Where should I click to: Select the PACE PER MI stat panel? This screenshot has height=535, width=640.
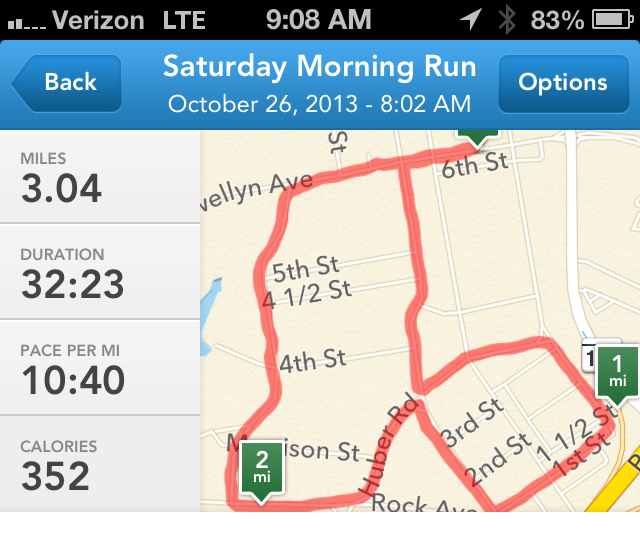[100, 368]
